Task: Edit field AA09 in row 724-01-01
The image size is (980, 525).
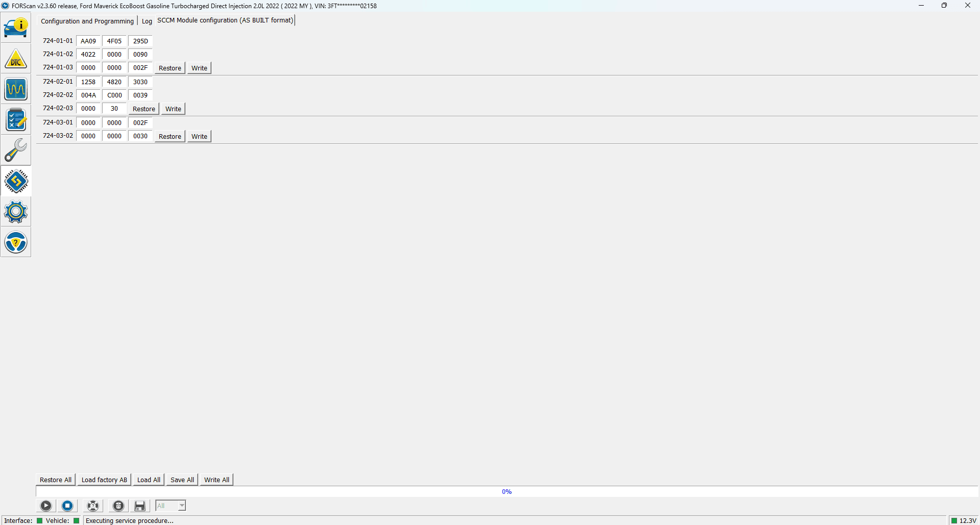Action: click(x=88, y=41)
